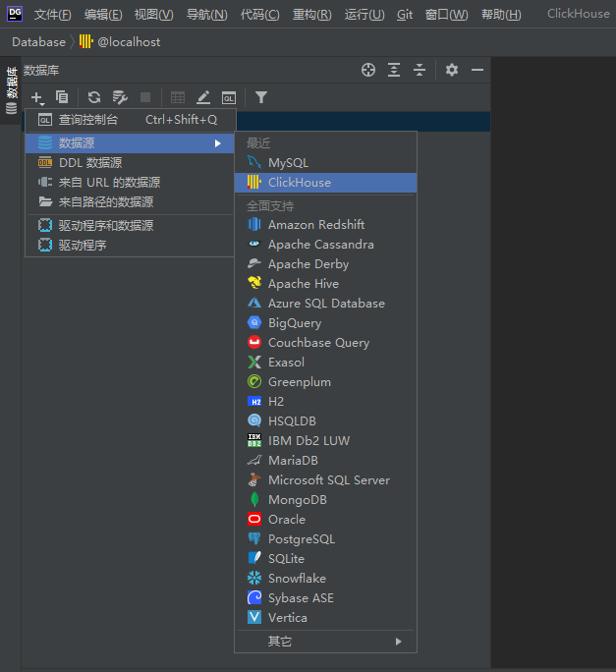Open data source properties icon
This screenshot has width=616, height=672.
click(x=120, y=97)
